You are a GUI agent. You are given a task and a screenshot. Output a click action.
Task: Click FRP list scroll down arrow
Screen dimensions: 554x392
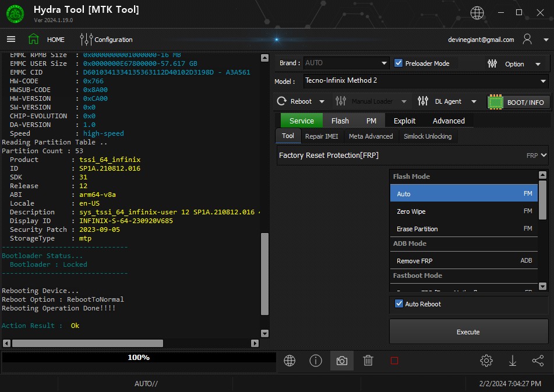543,286
